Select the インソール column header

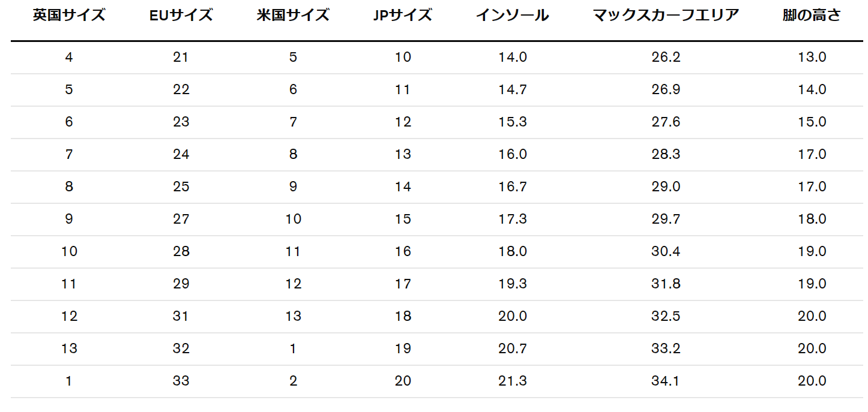tap(512, 16)
